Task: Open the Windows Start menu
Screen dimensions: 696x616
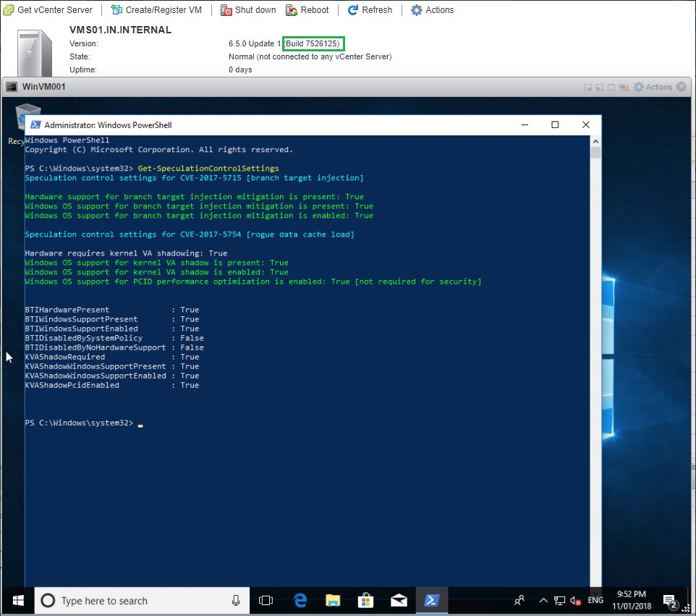Action: pos(18,601)
